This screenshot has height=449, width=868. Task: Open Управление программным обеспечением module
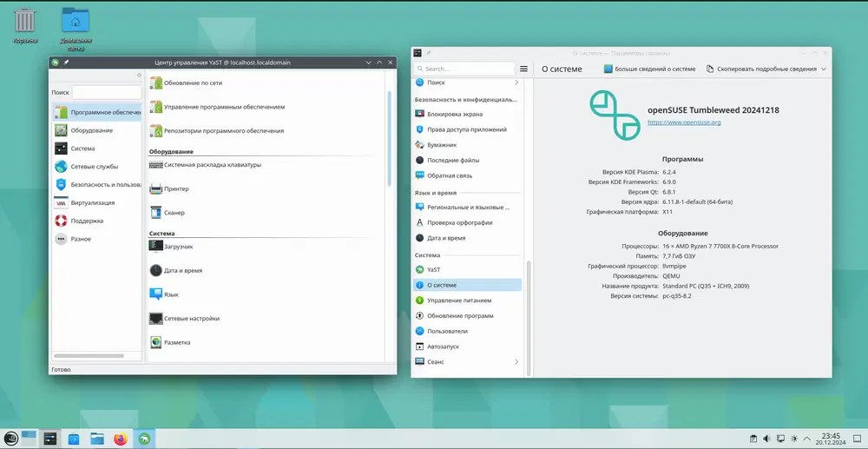point(217,107)
